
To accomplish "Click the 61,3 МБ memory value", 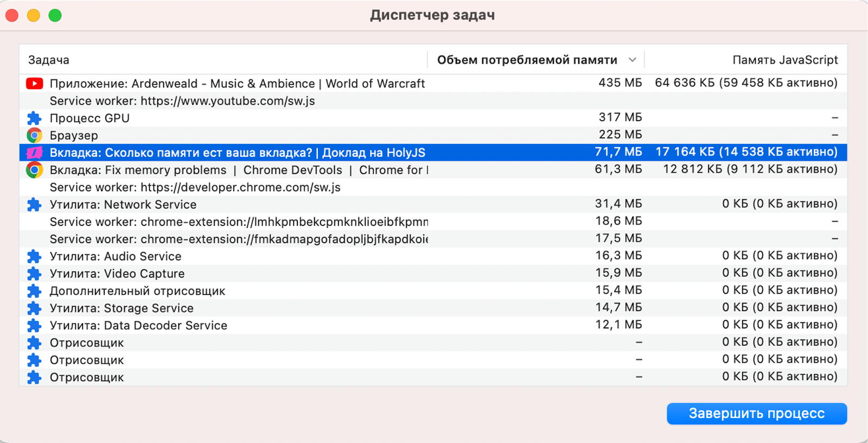I will point(618,169).
